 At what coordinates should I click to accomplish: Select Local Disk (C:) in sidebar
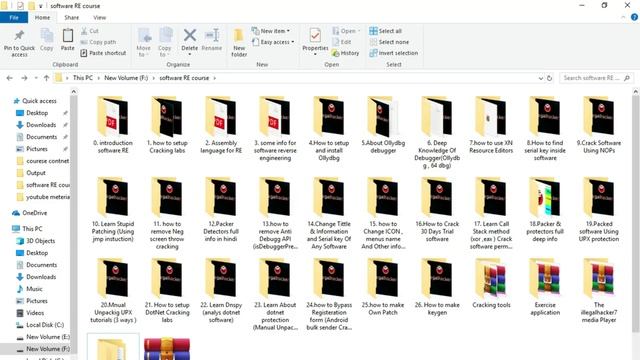click(45, 325)
